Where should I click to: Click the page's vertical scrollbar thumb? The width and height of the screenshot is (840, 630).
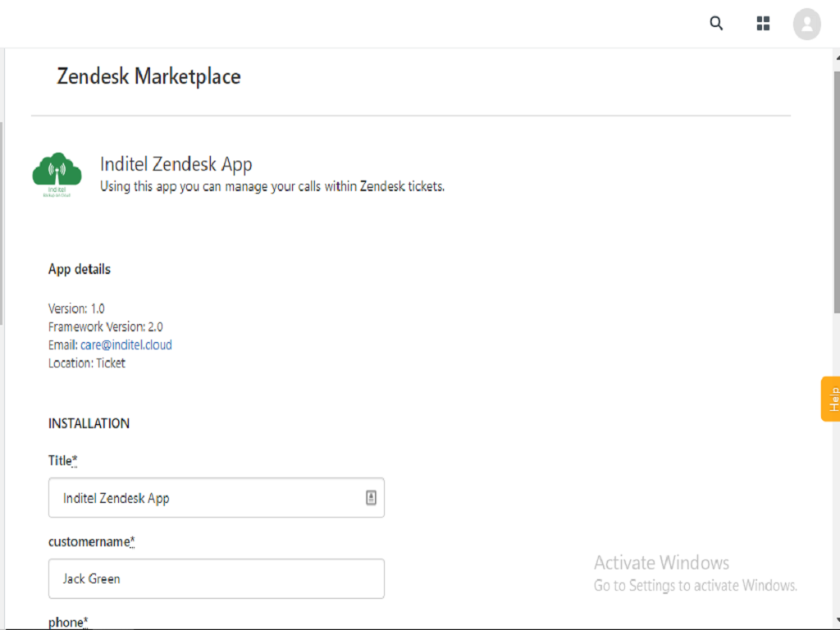[835, 189]
